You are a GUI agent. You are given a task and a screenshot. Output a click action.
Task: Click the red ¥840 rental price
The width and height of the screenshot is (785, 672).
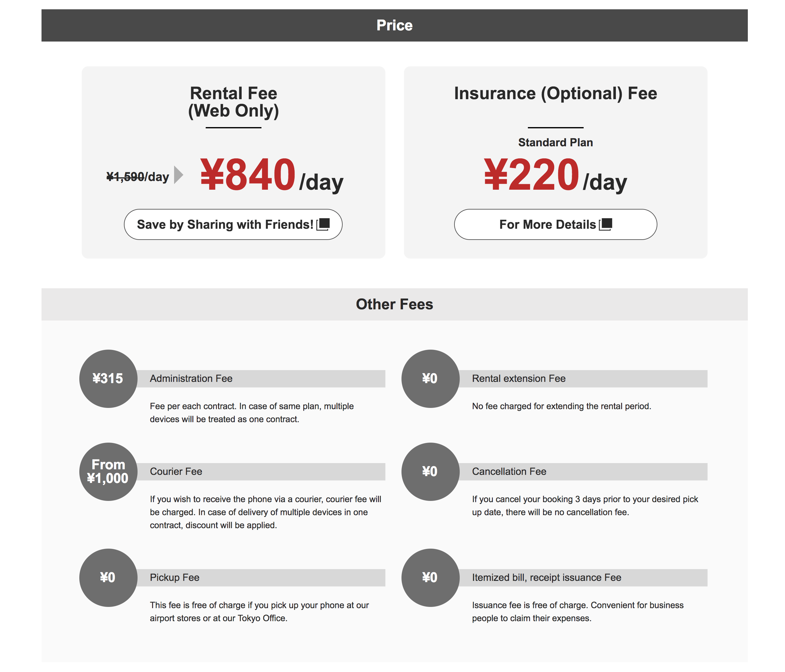pyautogui.click(x=248, y=175)
